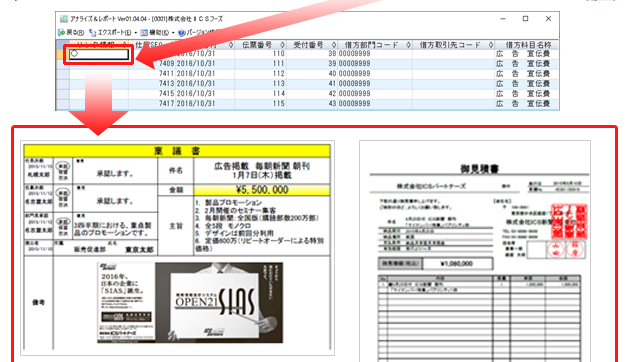Click the バージョン情報 help icon
Viewport: 630px width, 362px height.
coord(182,33)
